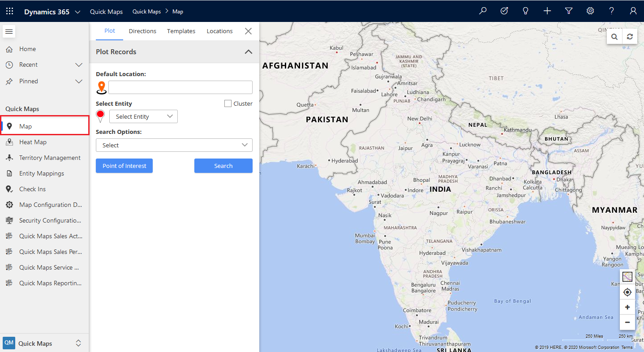
Task: Toggle the hamburger navigation menu
Action: coord(9,31)
